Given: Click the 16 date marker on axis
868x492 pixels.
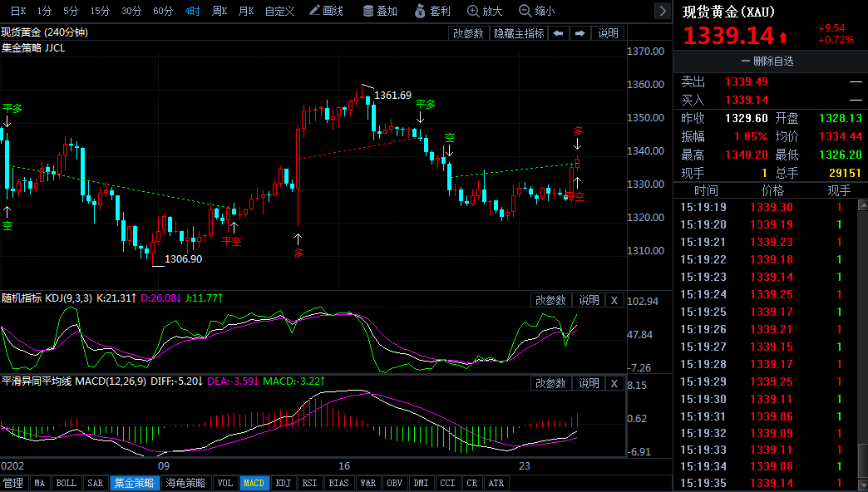Looking at the screenshot, I should pyautogui.click(x=344, y=466).
